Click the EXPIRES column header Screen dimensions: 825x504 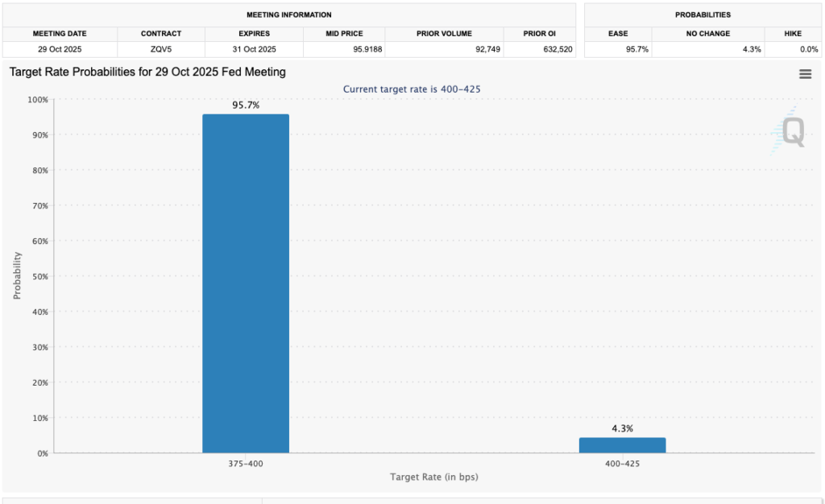254,33
